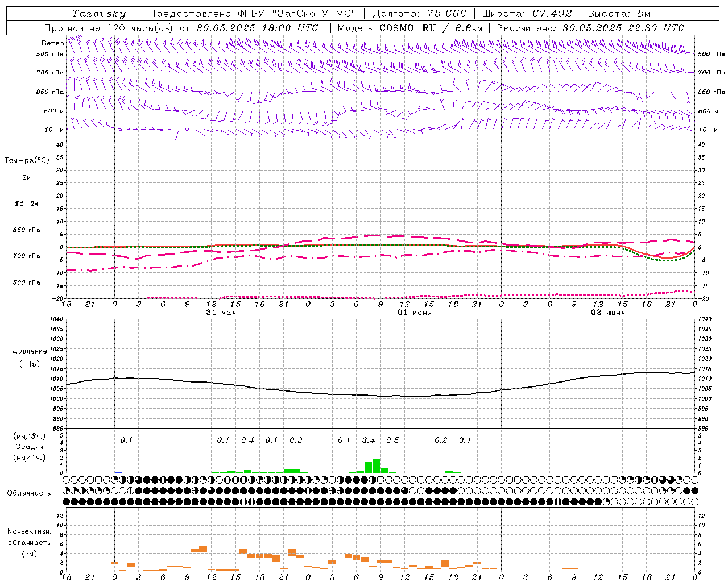Click the Облачность row label
The image size is (728, 582).
29,493
